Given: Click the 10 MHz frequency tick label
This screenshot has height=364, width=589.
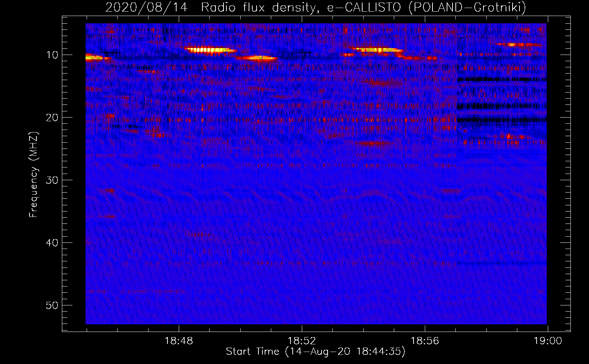Looking at the screenshot, I should tap(52, 55).
